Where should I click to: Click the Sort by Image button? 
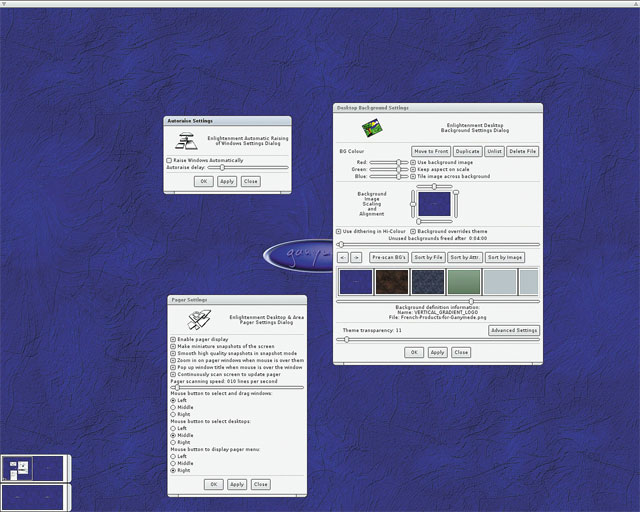pos(505,258)
